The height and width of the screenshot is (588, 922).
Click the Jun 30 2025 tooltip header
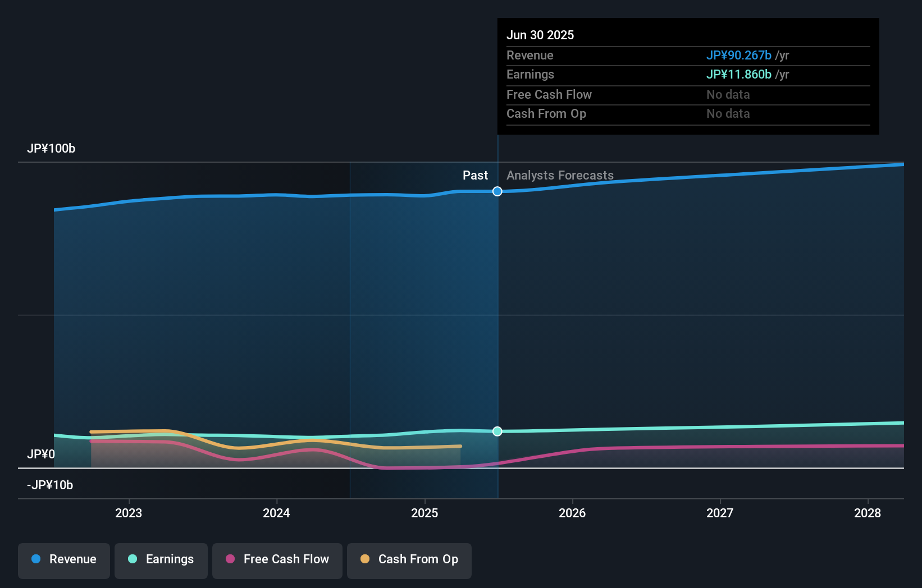point(540,35)
